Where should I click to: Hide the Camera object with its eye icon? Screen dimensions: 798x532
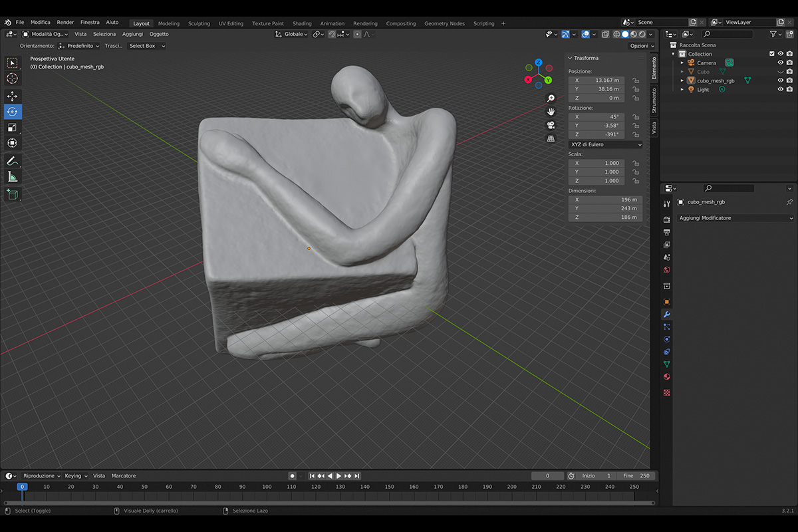click(x=781, y=63)
